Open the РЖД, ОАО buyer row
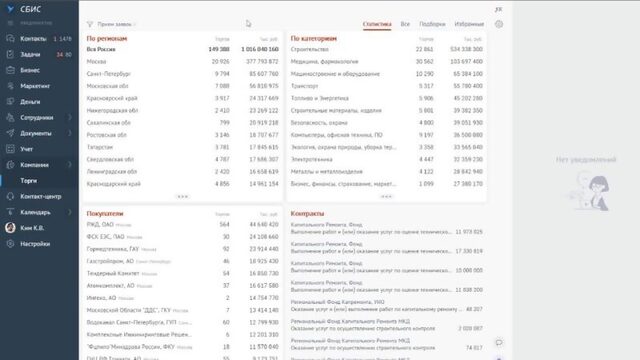Image resolution: width=640 pixels, height=360 pixels. (182, 224)
